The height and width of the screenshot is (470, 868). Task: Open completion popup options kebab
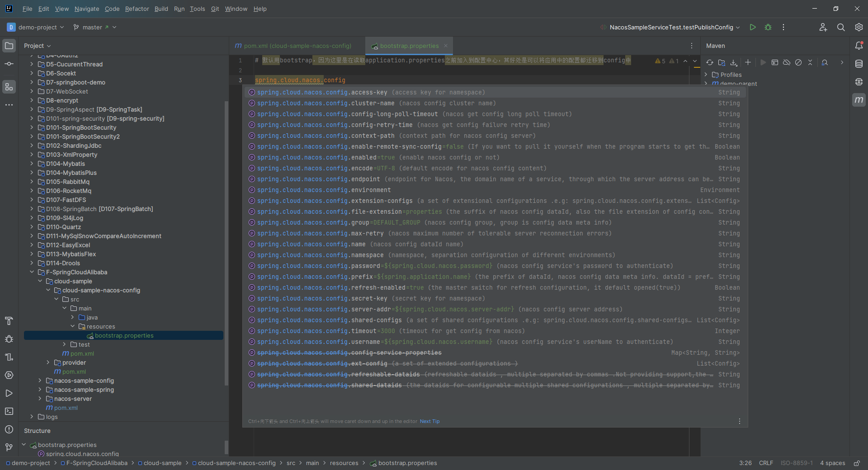point(740,421)
